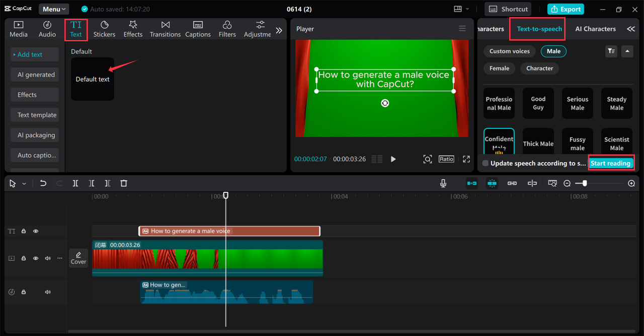Click the microphone record voiceover icon
The width and height of the screenshot is (644, 336).
[x=443, y=183]
